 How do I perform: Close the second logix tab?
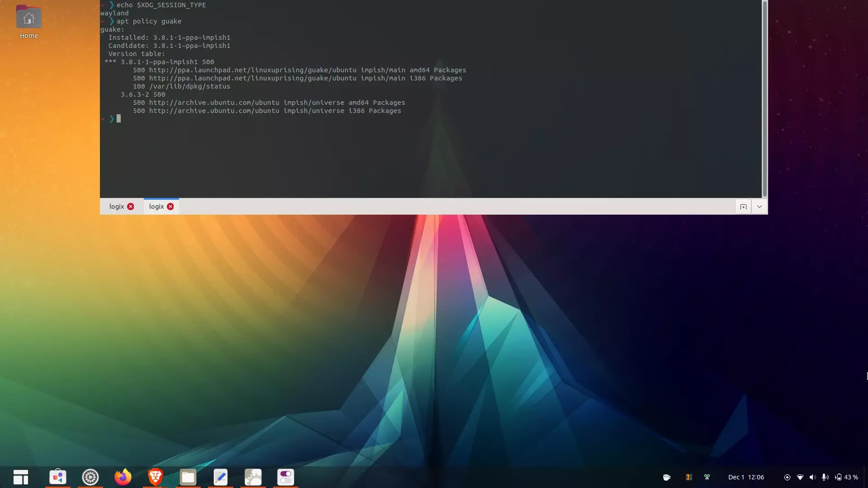[170, 206]
